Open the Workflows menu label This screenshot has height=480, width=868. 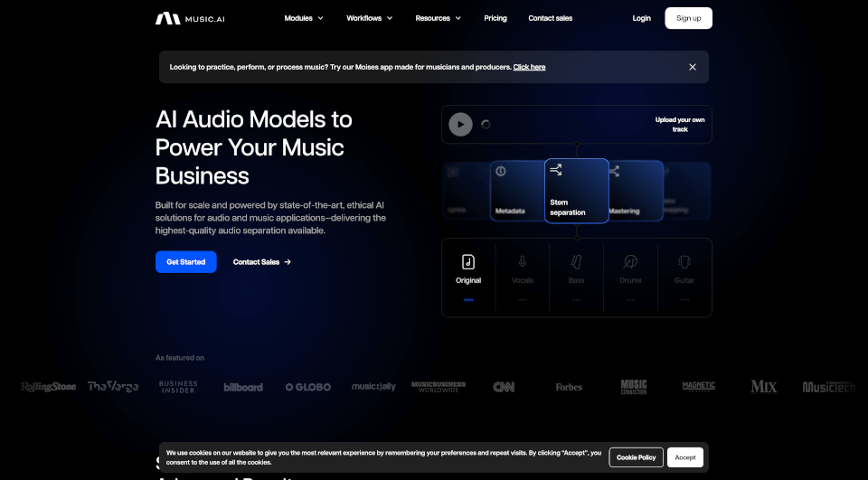click(x=363, y=18)
